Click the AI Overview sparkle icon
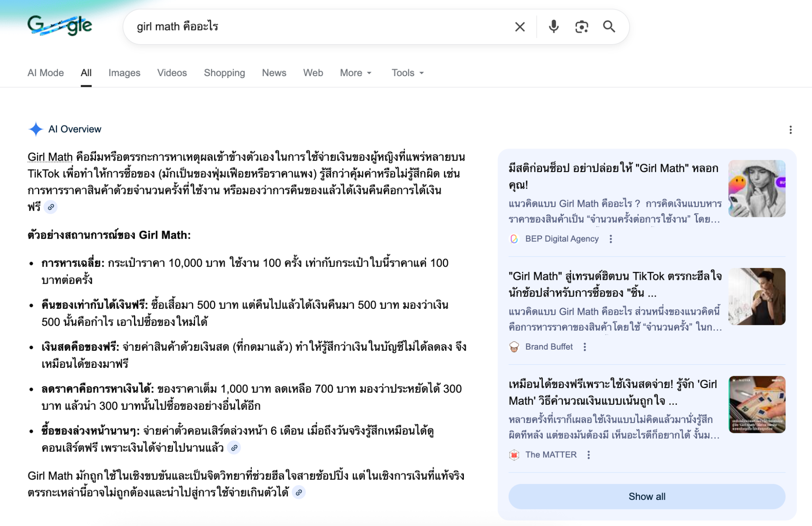812x526 pixels. point(36,129)
